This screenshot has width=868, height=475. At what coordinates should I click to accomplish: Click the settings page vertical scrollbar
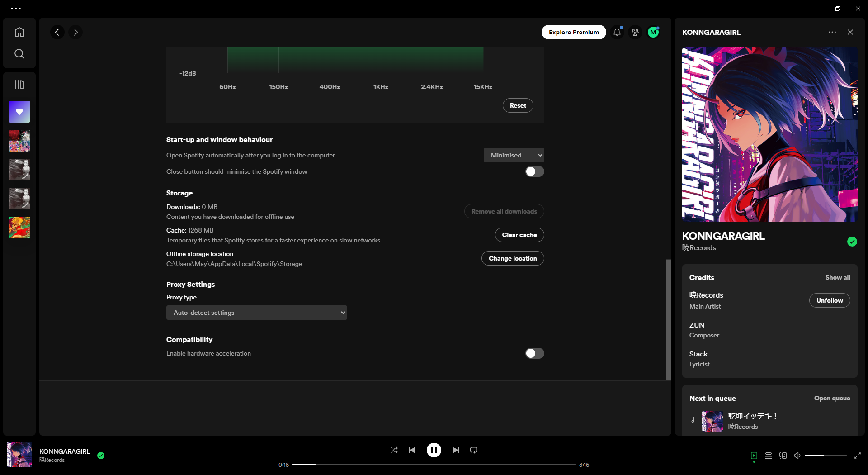668,319
